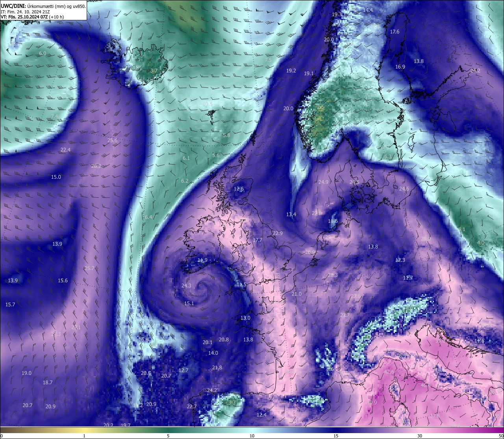Click the 14.4 value on the map

click(368, 10)
